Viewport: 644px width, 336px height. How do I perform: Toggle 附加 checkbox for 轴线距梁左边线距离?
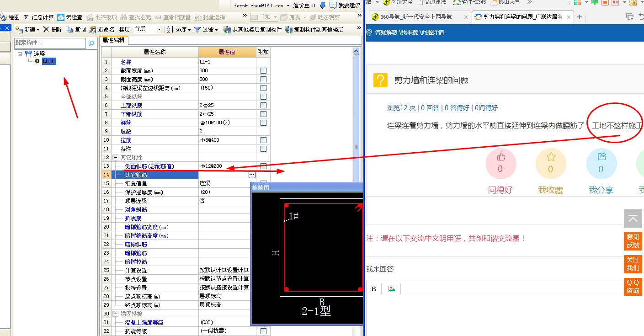pos(263,88)
